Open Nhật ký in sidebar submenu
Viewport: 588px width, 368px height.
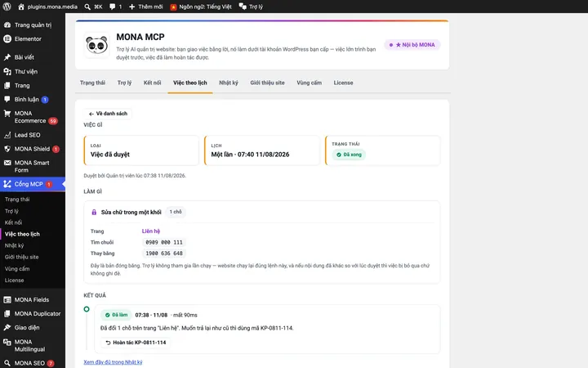pos(14,245)
